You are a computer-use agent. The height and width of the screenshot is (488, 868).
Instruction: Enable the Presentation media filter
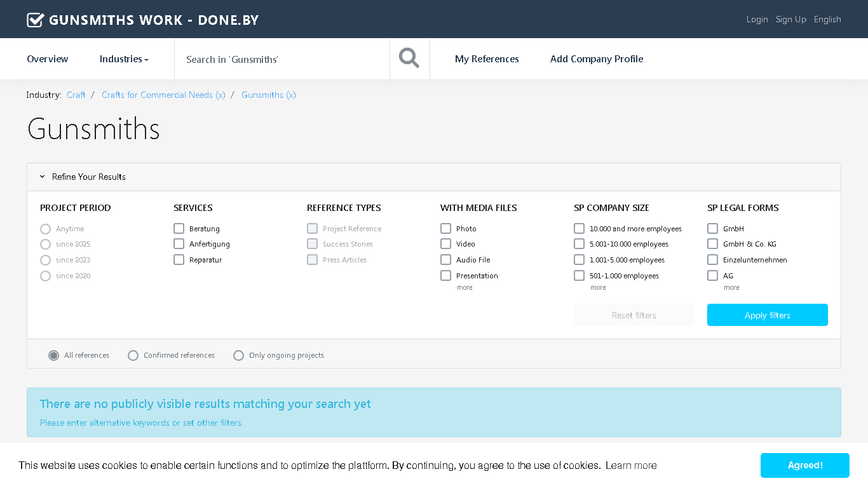tap(445, 275)
